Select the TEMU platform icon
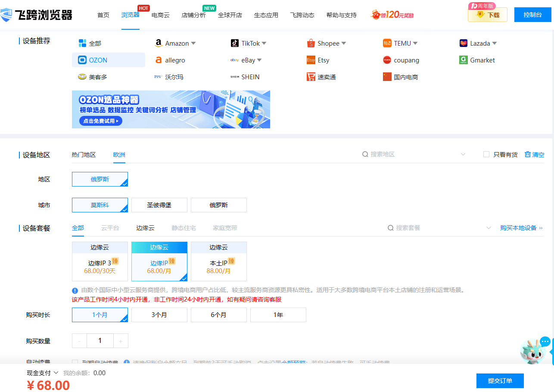The width and height of the screenshot is (554, 392). tap(386, 43)
